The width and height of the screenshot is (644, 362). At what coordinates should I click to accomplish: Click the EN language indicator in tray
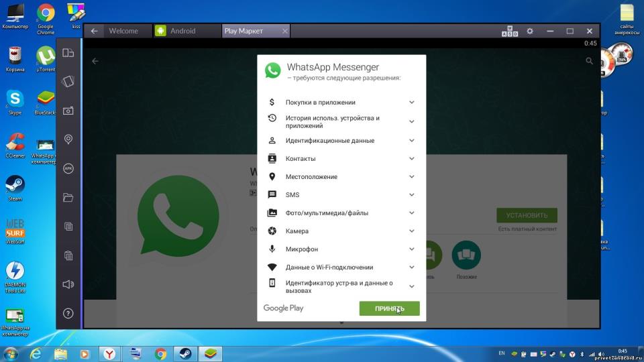coord(502,353)
